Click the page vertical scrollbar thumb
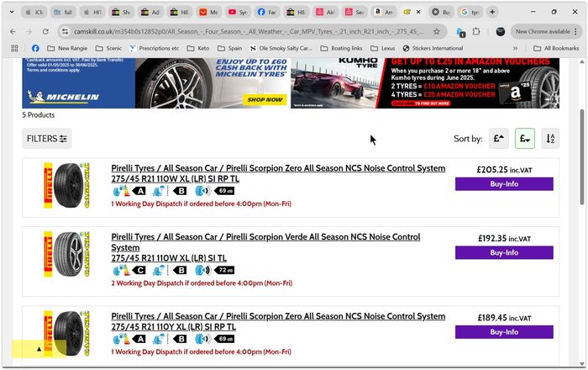Viewport: 588px width, 370px height. (x=581, y=157)
